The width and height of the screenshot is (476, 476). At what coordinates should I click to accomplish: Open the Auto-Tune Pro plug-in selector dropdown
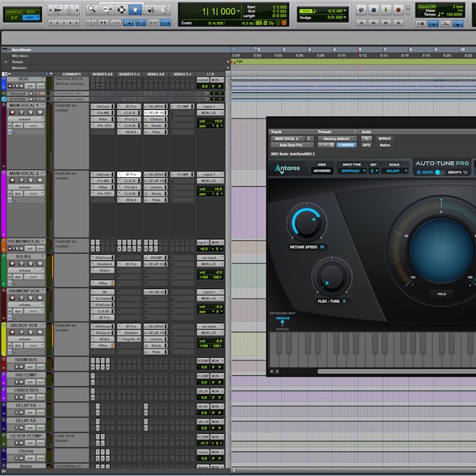pyautogui.click(x=291, y=145)
